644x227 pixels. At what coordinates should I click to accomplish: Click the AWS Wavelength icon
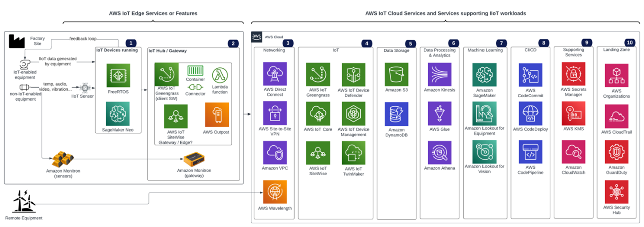click(275, 192)
